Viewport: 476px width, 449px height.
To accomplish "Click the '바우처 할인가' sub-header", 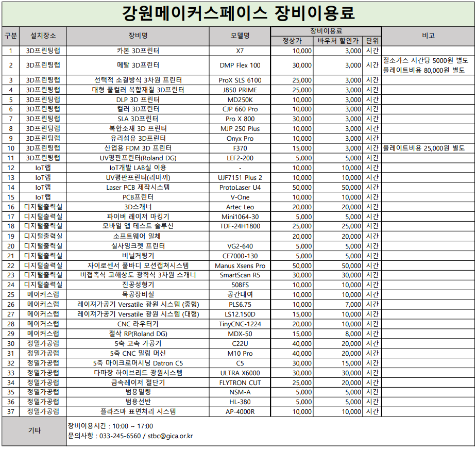I will pos(337,41).
